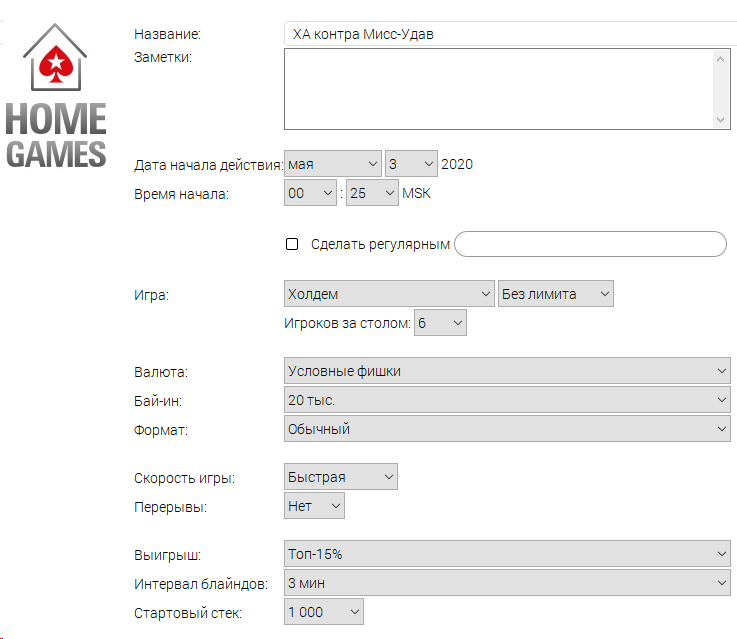Expand the game type dropdown "Холдем"
This screenshot has width=737, height=639.
click(389, 294)
